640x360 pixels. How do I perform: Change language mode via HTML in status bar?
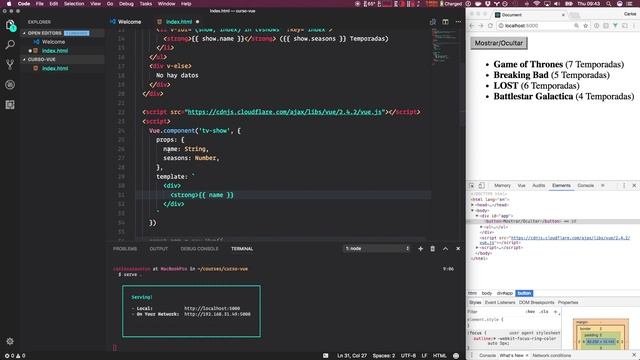(x=440, y=356)
